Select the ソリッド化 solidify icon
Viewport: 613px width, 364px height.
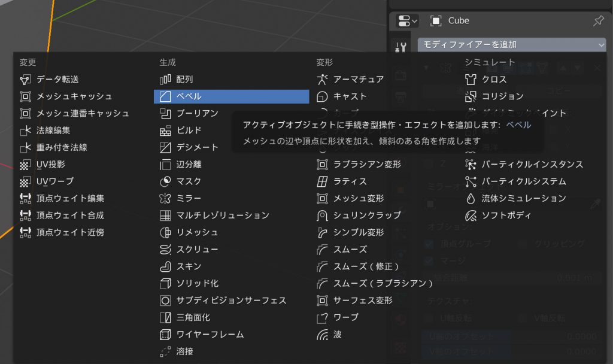165,283
